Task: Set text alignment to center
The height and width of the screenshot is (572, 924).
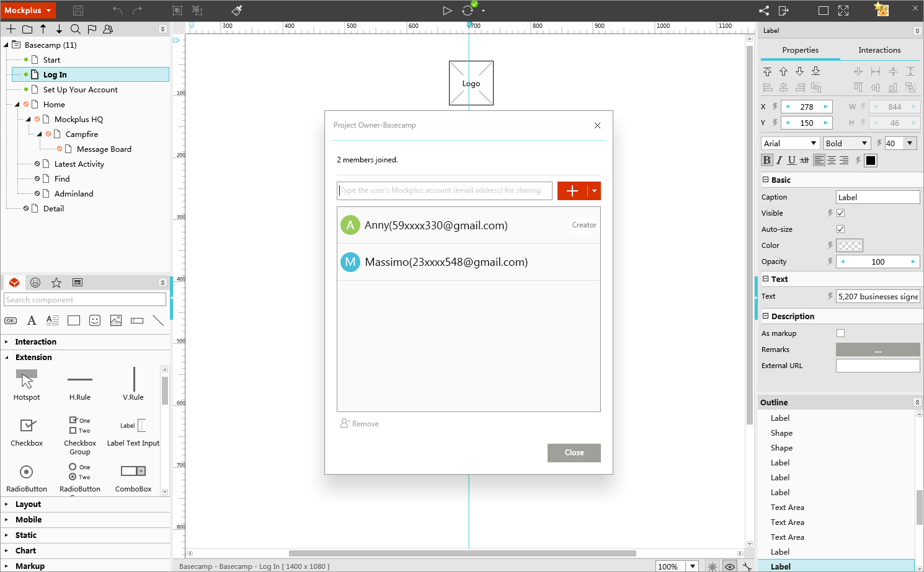Action: [x=832, y=161]
